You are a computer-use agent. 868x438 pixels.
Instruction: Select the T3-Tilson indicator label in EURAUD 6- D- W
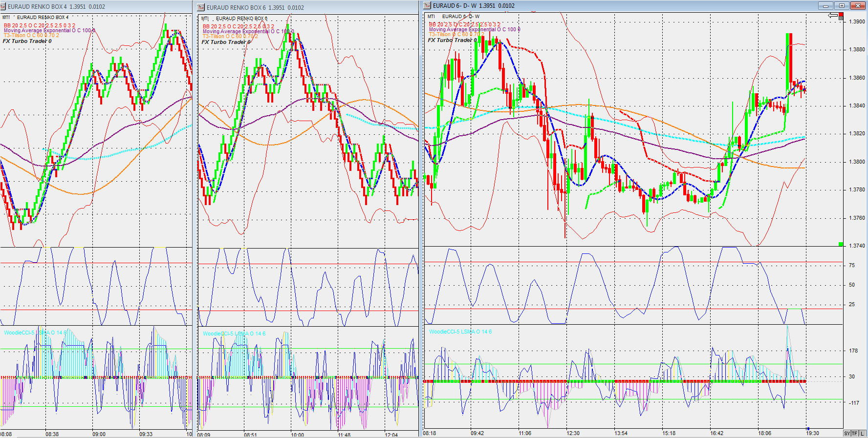click(456, 34)
